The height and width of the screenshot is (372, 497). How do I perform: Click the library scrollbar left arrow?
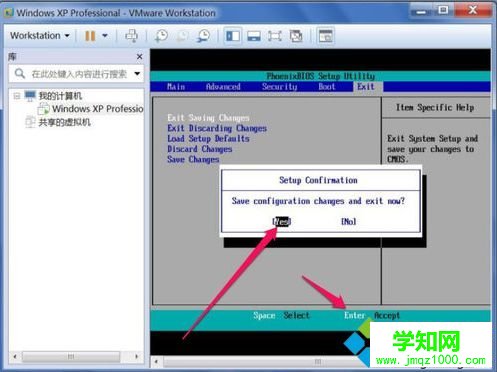tap(15, 357)
